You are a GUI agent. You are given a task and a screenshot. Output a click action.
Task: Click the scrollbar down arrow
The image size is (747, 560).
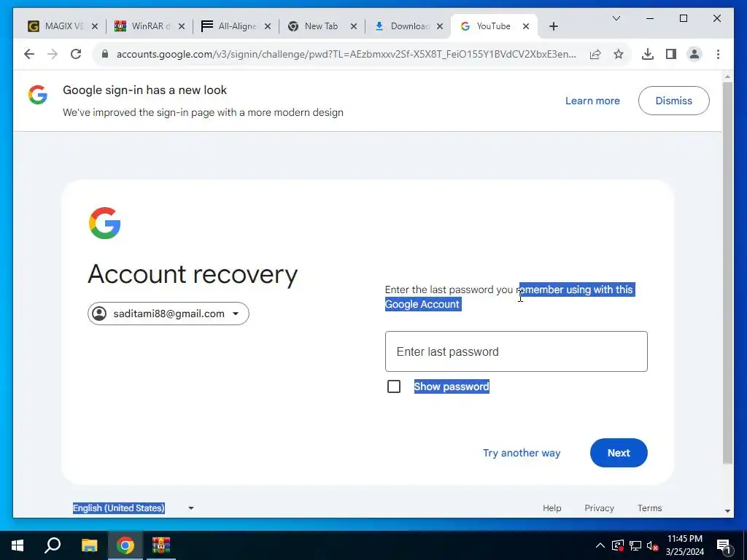click(x=727, y=511)
